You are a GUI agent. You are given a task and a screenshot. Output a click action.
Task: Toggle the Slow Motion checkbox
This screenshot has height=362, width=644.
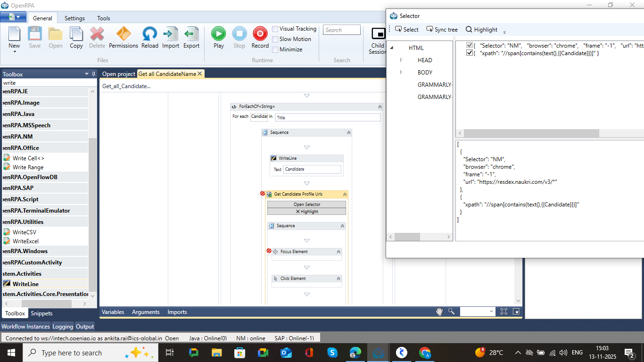click(x=275, y=39)
